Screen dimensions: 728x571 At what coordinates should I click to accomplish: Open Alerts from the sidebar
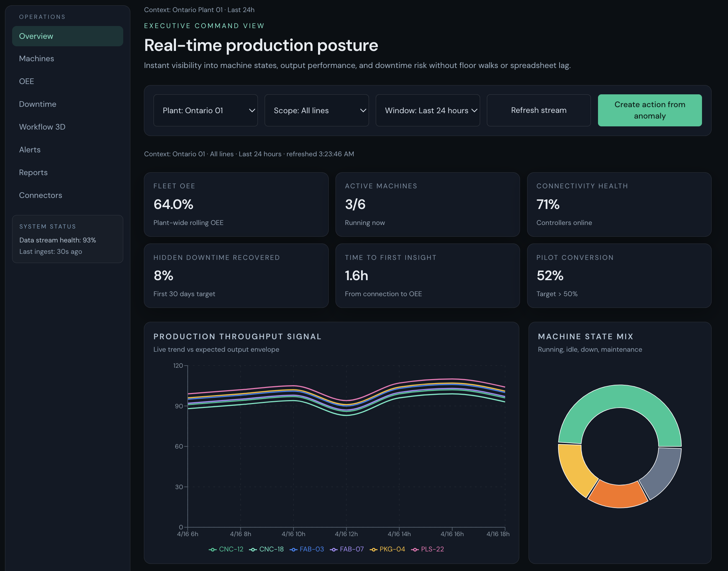pos(30,150)
